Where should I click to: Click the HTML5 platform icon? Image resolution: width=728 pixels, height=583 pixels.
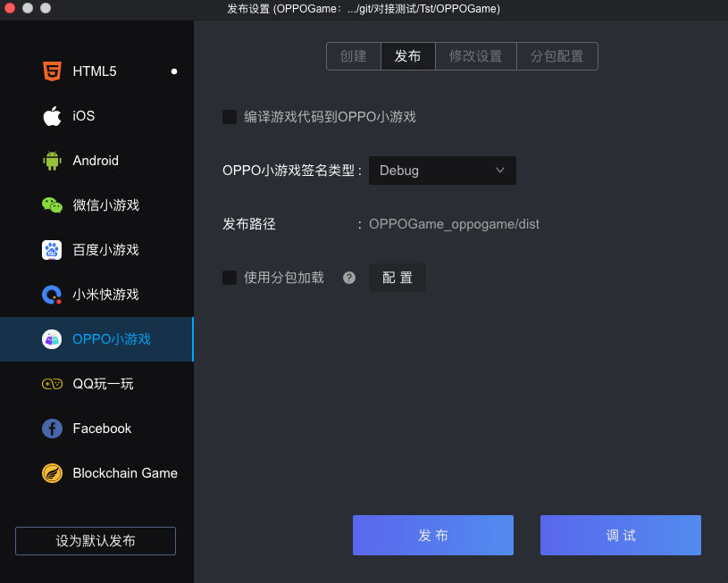pos(52,71)
